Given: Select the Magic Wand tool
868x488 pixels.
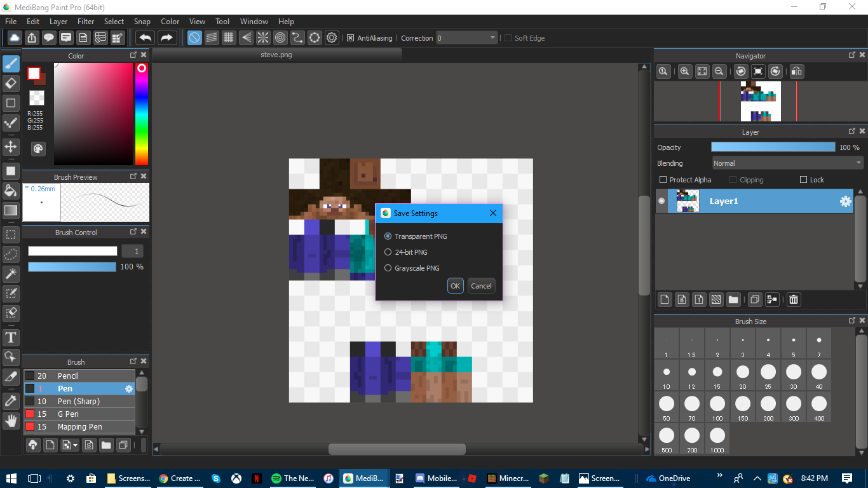Looking at the screenshot, I should [11, 274].
